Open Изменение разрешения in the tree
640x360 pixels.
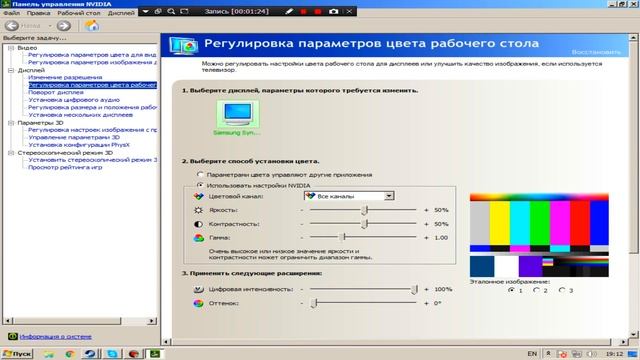click(65, 77)
